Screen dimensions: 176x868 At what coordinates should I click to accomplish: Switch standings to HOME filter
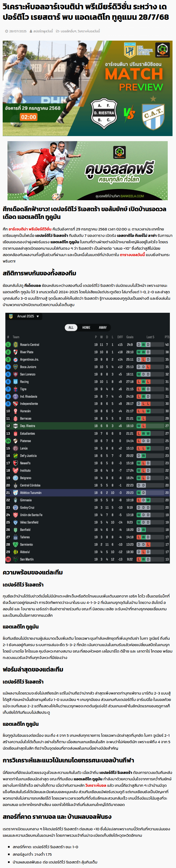tap(86, 327)
